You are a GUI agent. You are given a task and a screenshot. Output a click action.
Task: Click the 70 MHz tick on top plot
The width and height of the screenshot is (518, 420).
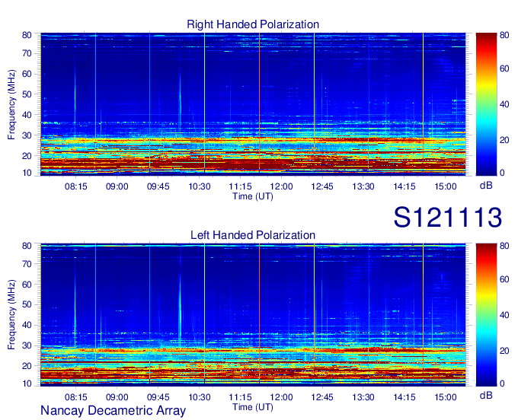[27, 53]
